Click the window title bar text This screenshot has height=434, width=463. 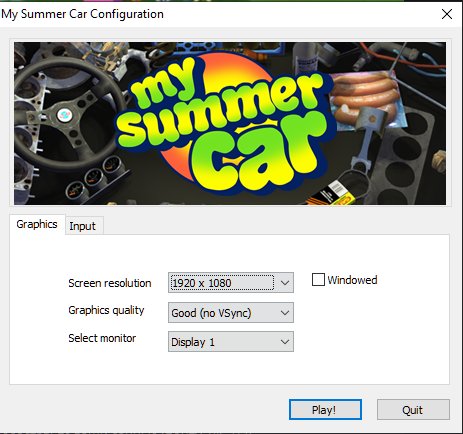point(83,14)
